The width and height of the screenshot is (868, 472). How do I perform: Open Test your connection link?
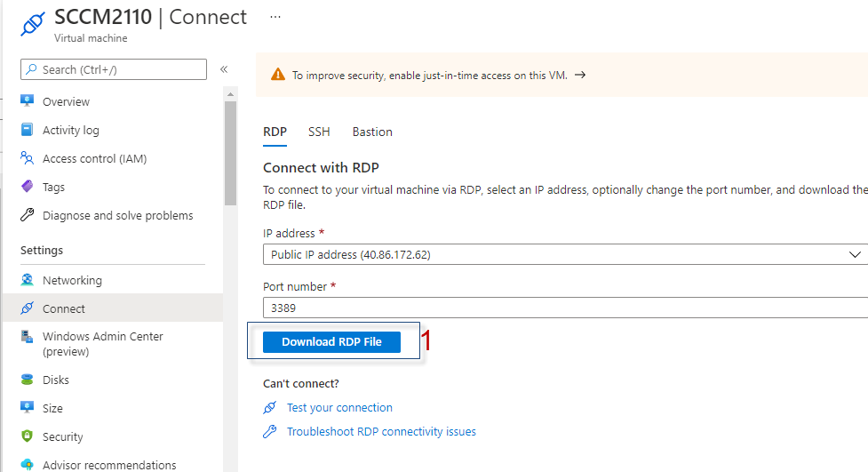(x=339, y=408)
